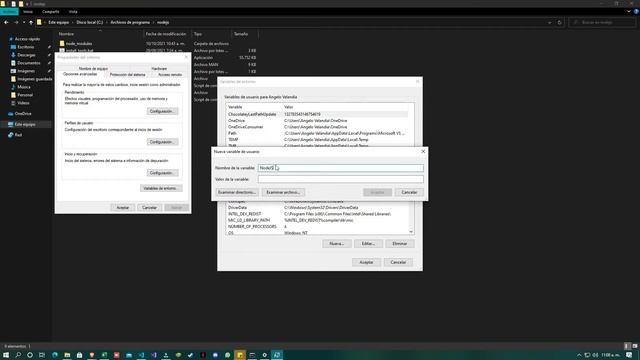Open Nombre de equipo tab
The width and height of the screenshot is (640, 360).
(93, 69)
